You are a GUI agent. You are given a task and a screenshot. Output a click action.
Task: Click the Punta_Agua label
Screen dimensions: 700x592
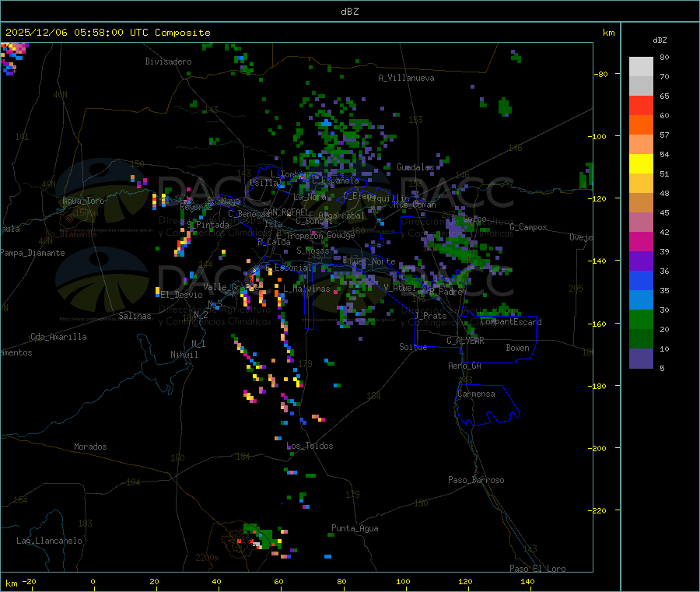tap(355, 529)
